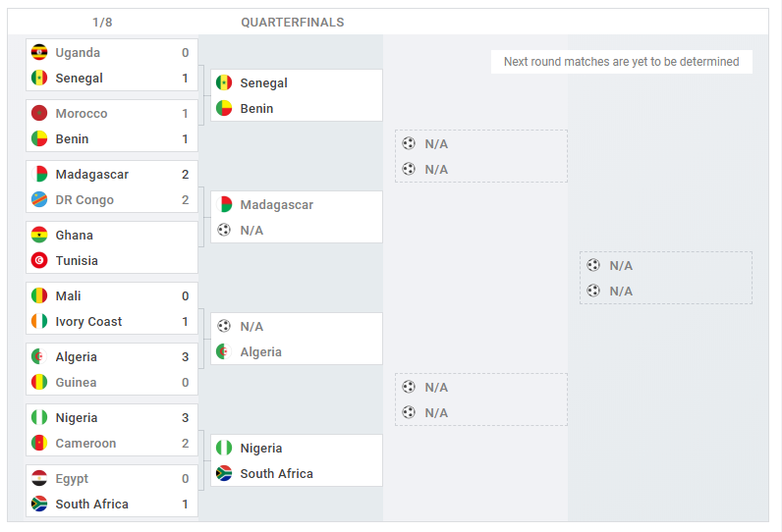Click the Egypt flag icon
This screenshot has height=532, width=782.
(39, 478)
